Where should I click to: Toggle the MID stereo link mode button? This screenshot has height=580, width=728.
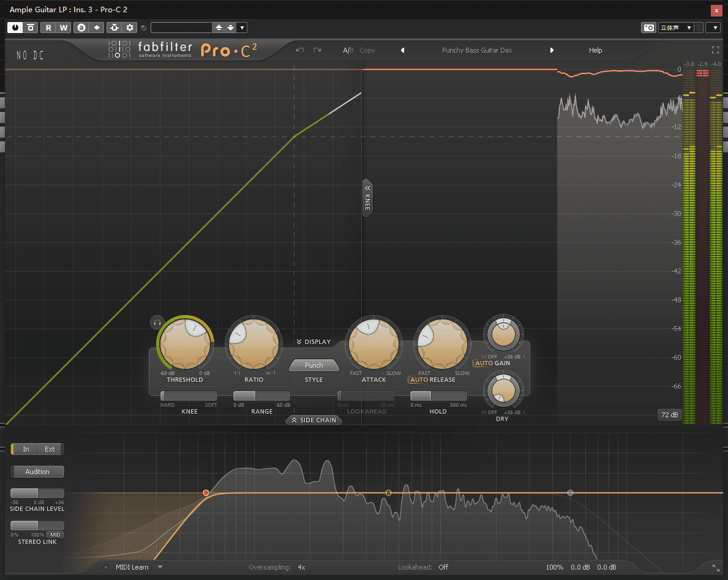(55, 535)
